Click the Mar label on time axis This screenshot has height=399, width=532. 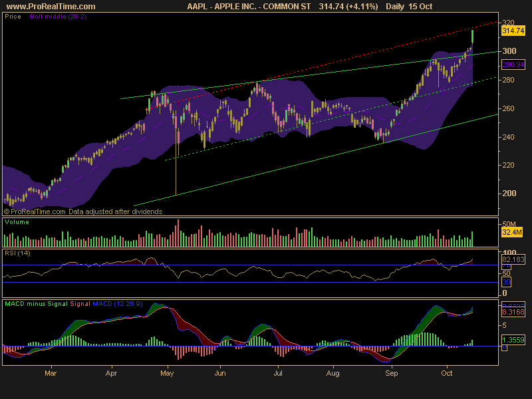click(51, 373)
